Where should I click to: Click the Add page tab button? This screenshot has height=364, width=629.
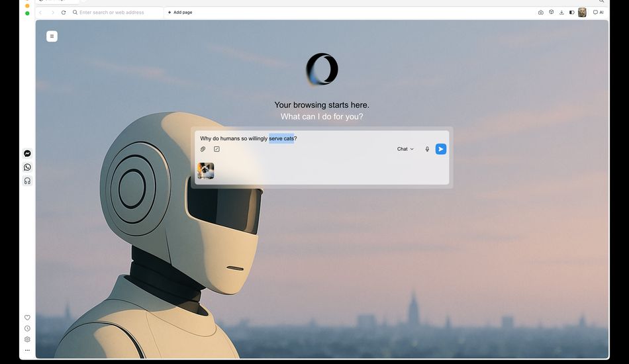point(180,13)
